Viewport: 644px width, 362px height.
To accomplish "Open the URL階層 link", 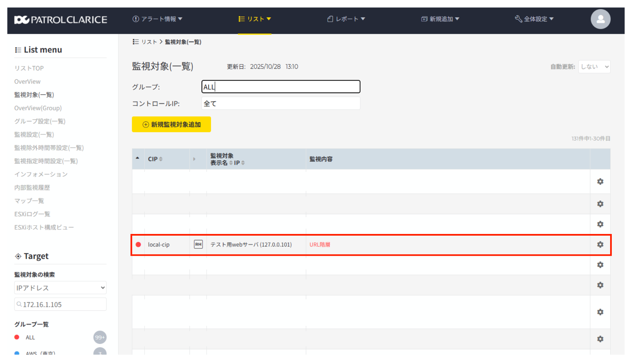I will (x=320, y=245).
